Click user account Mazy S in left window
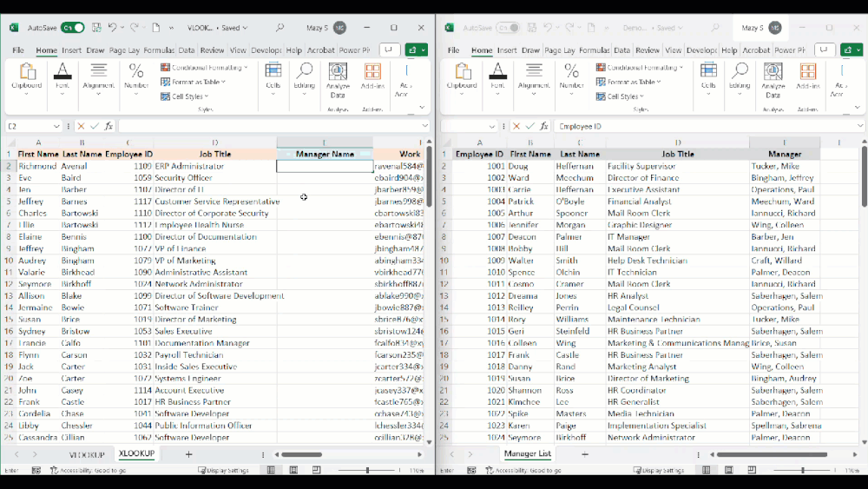 pyautogui.click(x=326, y=28)
